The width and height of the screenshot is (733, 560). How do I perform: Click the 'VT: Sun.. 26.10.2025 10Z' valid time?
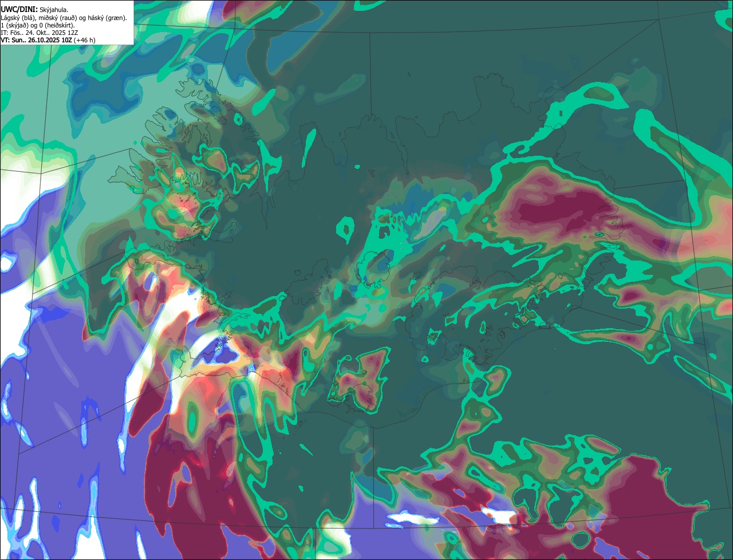(48, 40)
